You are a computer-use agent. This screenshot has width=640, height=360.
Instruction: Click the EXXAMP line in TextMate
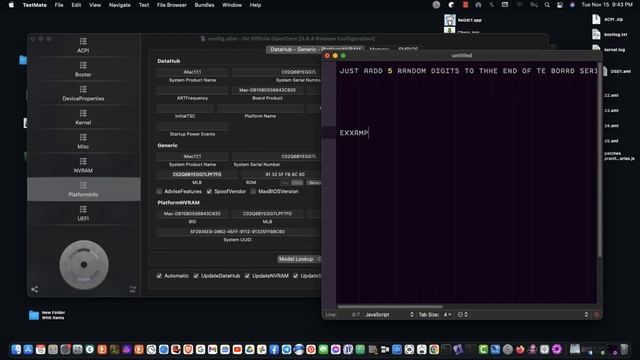pyautogui.click(x=354, y=133)
